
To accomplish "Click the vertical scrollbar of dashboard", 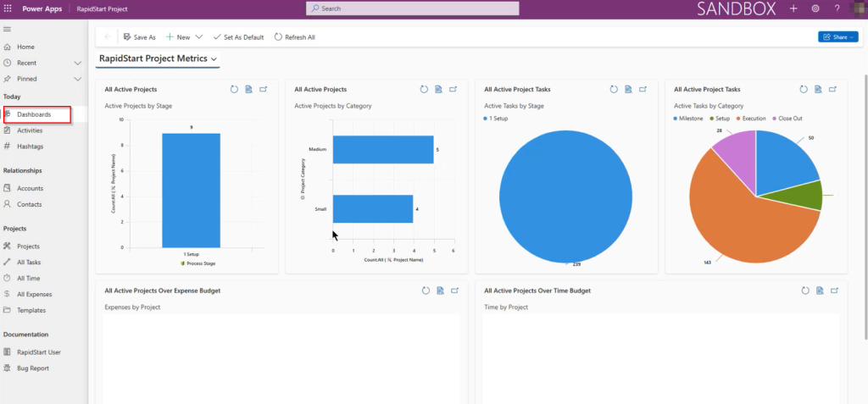I will pos(865,208).
